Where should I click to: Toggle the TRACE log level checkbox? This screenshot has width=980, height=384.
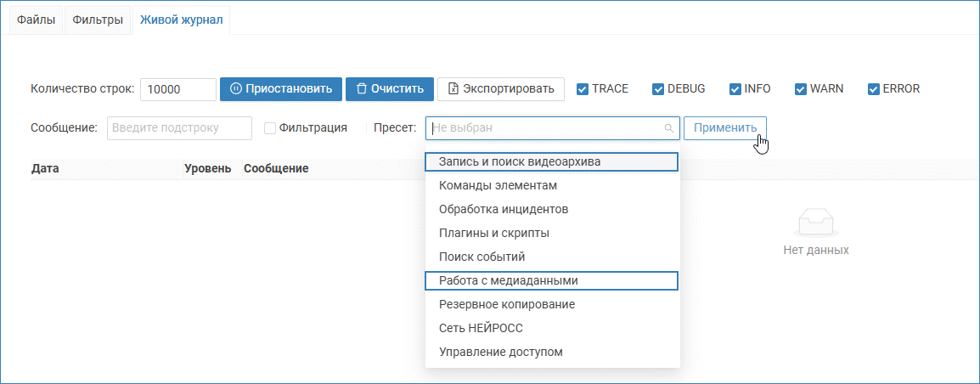(583, 89)
